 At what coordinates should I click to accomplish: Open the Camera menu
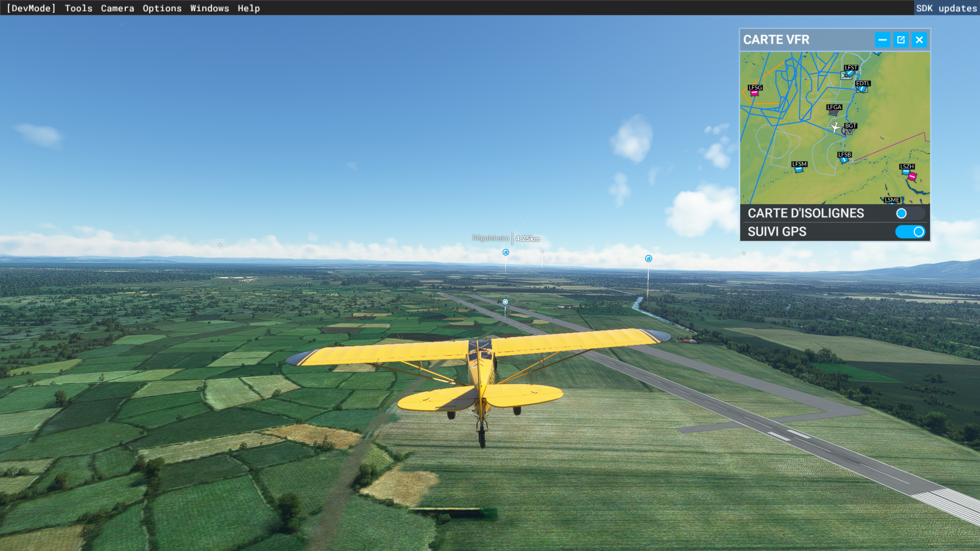click(117, 8)
